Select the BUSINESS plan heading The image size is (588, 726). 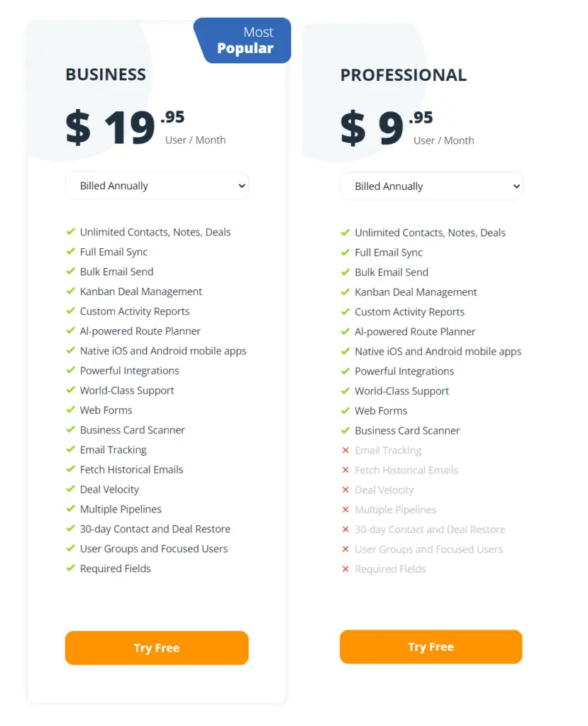tap(106, 74)
